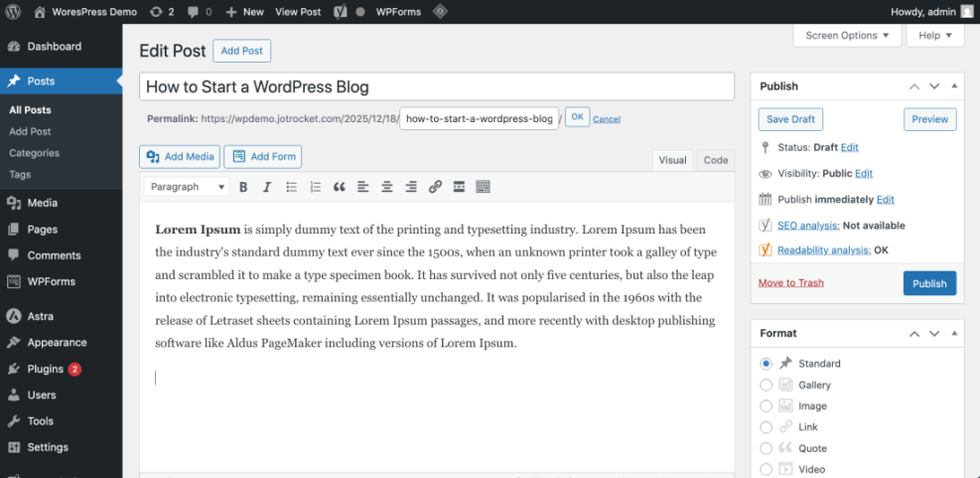
Task: Insert or edit a link
Action: point(435,187)
